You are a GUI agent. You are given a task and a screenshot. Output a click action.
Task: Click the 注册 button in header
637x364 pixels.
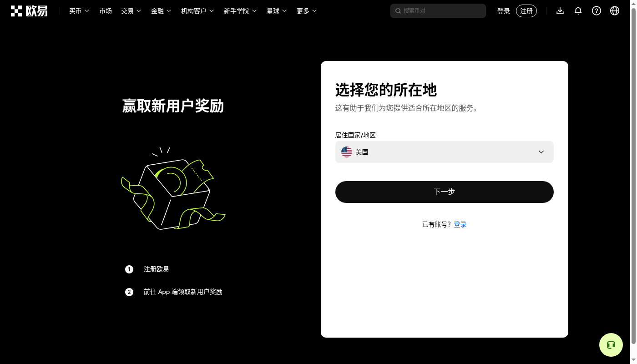(526, 11)
